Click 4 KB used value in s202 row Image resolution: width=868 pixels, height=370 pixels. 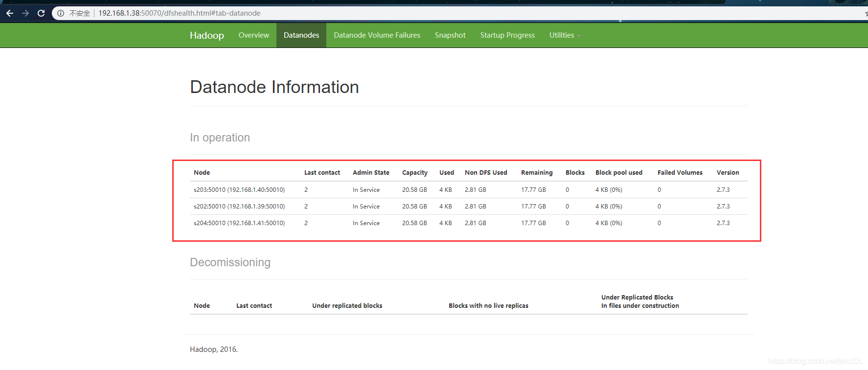pos(446,207)
